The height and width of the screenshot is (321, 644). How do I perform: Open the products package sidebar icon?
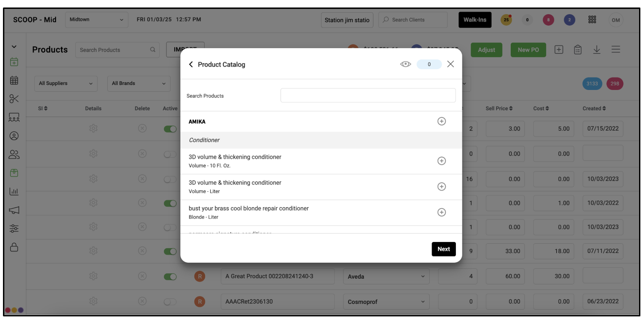click(14, 173)
